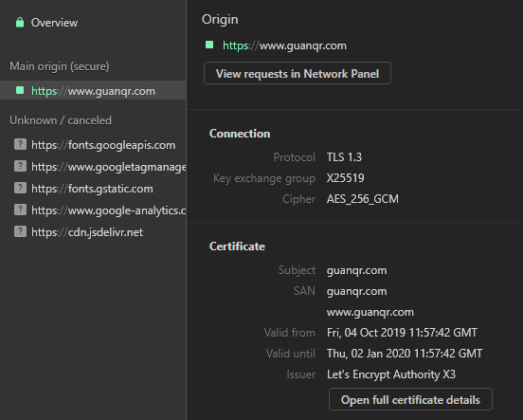Click the Cipher label
This screenshot has height=420, width=523.
pos(298,199)
